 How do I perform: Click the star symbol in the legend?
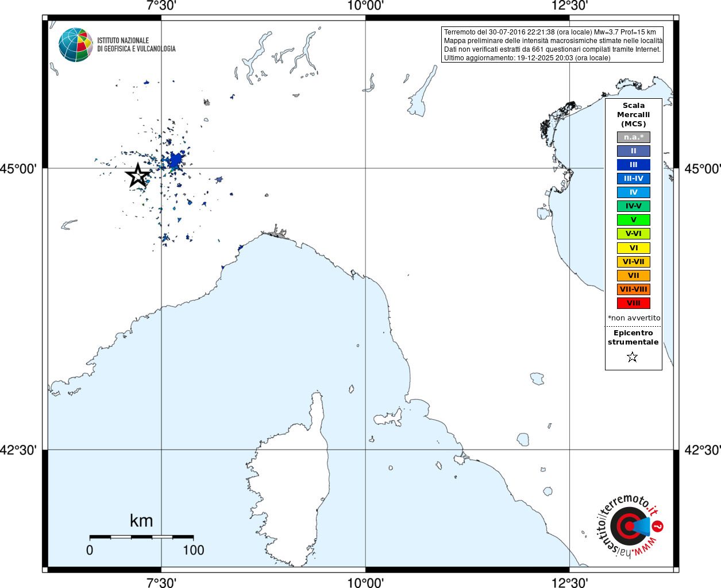pyautogui.click(x=633, y=357)
